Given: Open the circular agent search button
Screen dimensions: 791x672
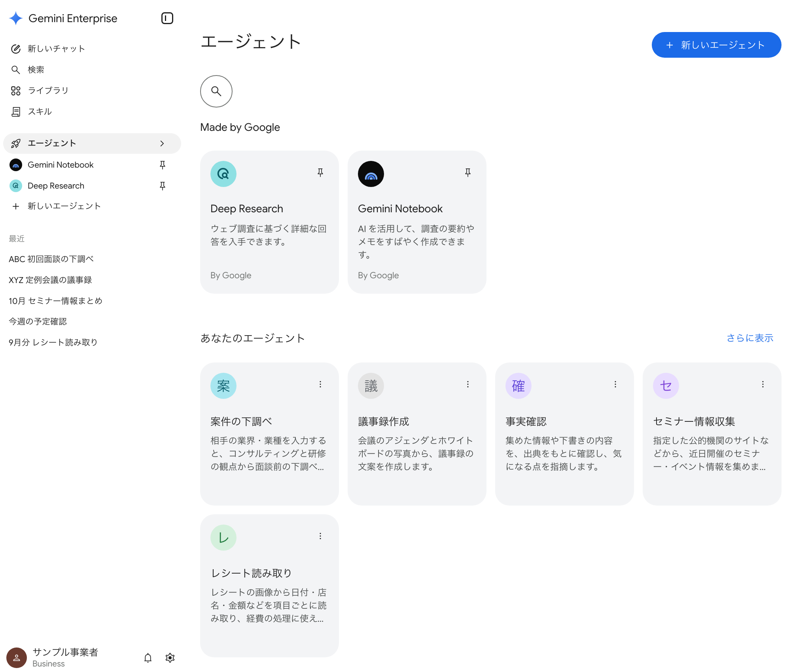Looking at the screenshot, I should (216, 91).
